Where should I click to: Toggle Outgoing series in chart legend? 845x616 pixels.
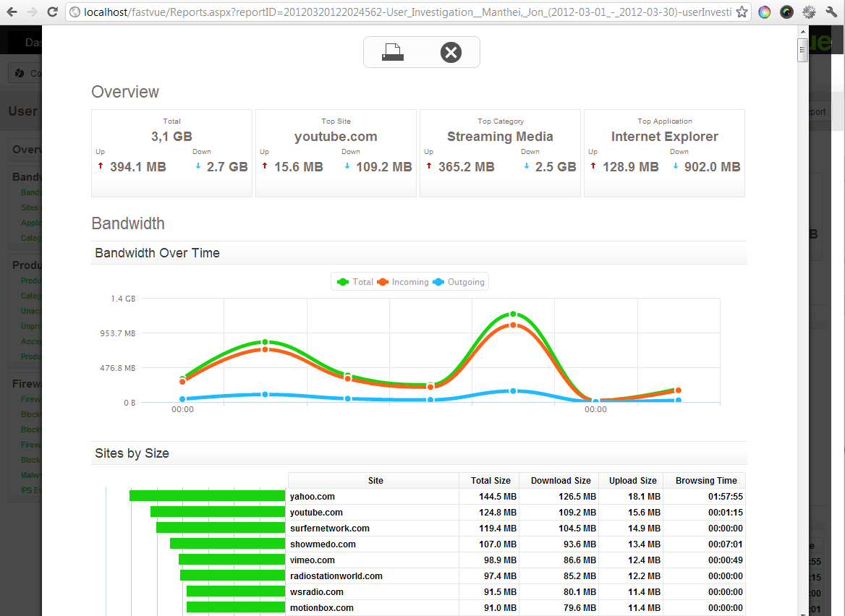(x=459, y=282)
